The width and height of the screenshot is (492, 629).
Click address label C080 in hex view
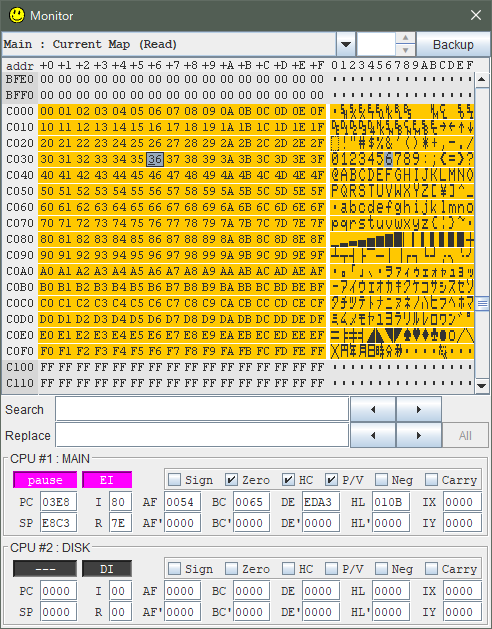20,239
